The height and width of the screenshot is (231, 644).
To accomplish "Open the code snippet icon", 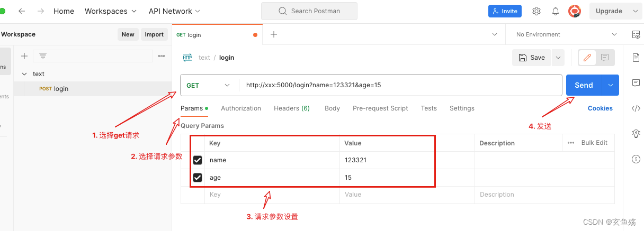I will pyautogui.click(x=636, y=108).
